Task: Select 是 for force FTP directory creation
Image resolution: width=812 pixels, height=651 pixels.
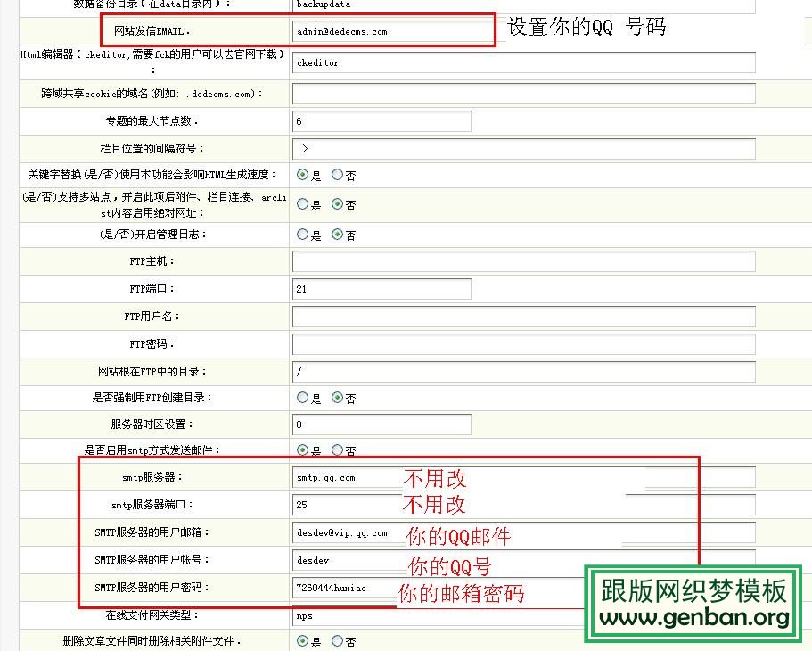Action: (303, 398)
